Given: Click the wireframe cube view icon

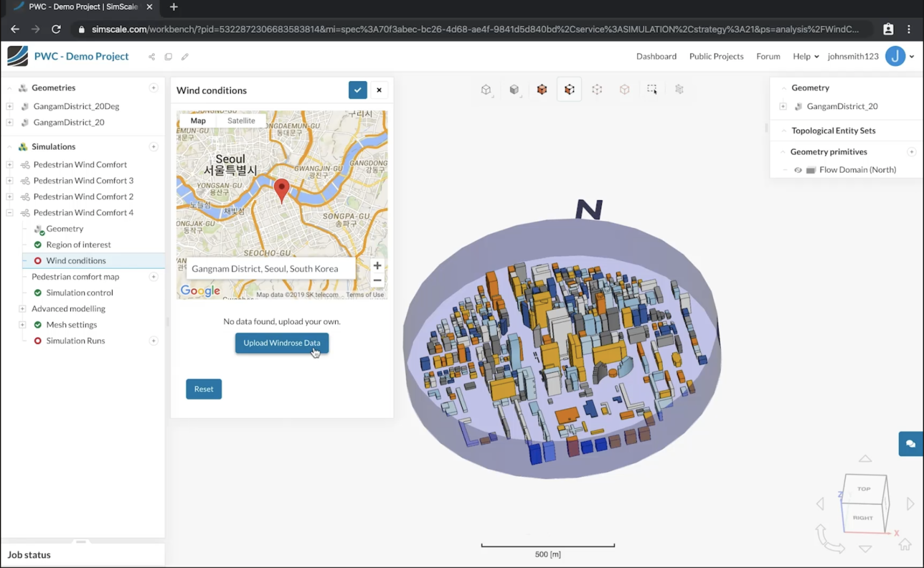Looking at the screenshot, I should coord(486,89).
